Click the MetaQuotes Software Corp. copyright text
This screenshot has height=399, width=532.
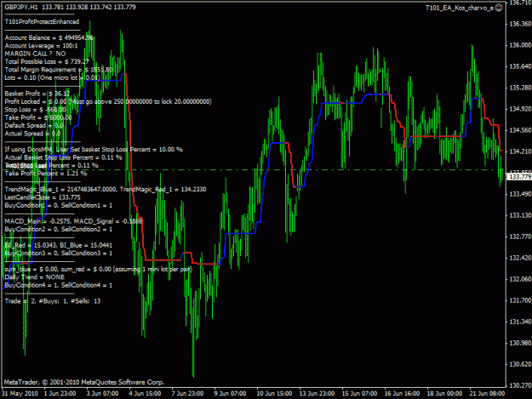[84, 382]
